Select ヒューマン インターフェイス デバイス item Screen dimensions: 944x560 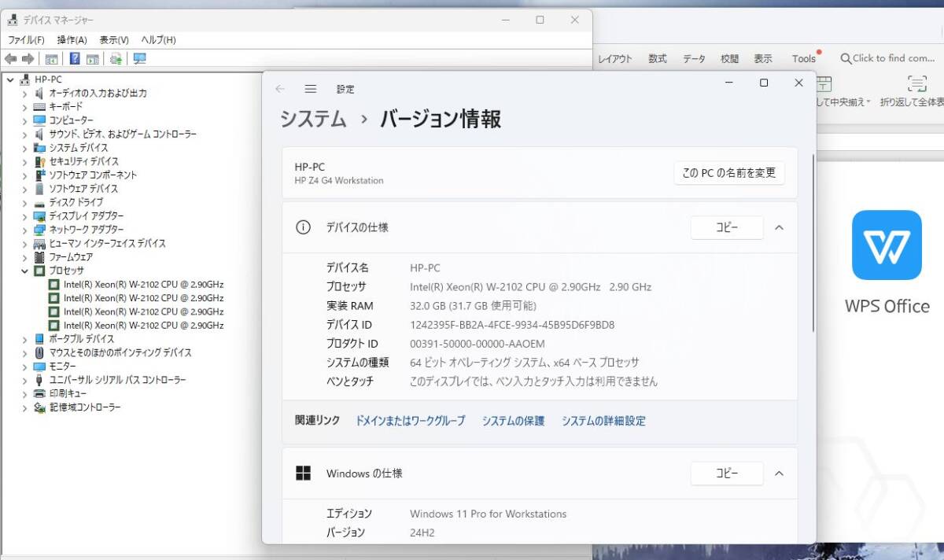[107, 243]
